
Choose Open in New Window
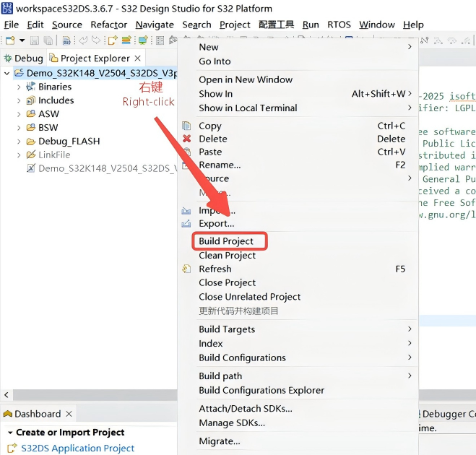point(246,79)
